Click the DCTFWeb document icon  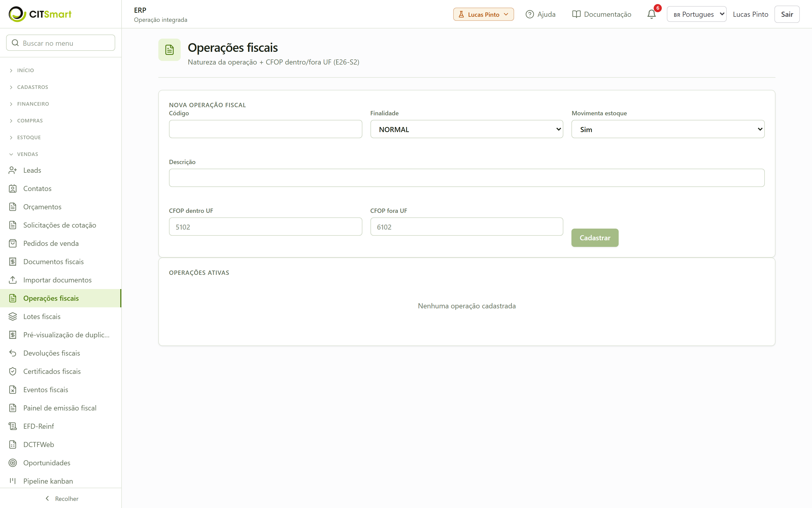[x=13, y=444]
